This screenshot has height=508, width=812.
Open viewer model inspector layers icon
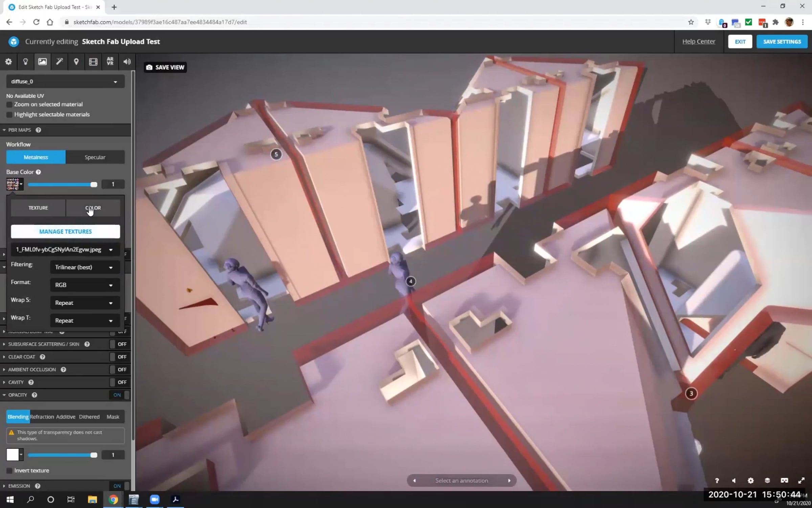[x=767, y=480]
